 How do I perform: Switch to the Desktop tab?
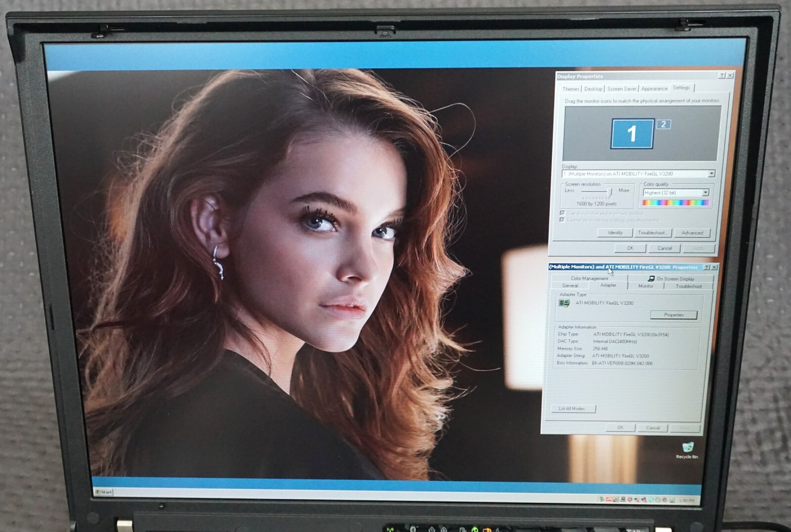593,89
